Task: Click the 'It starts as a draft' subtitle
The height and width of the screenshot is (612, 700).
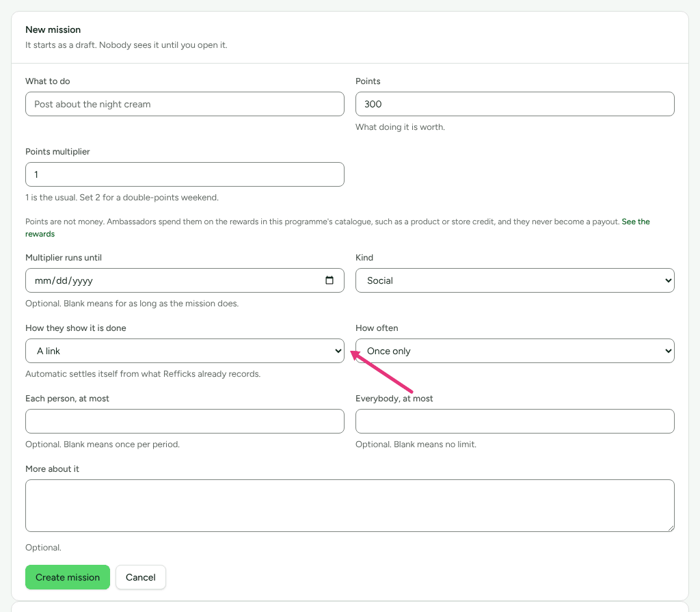Action: coord(126,45)
